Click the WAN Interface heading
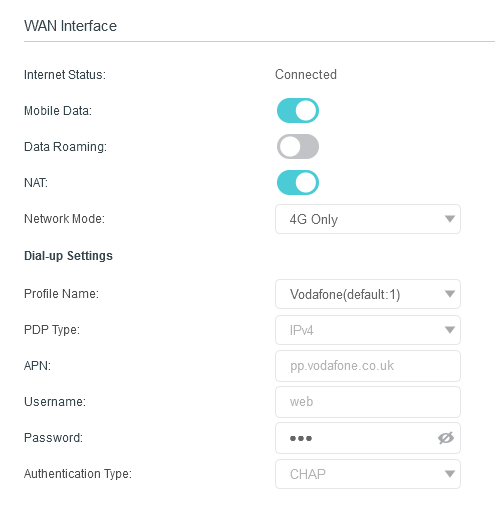The height and width of the screenshot is (511, 495). (70, 26)
